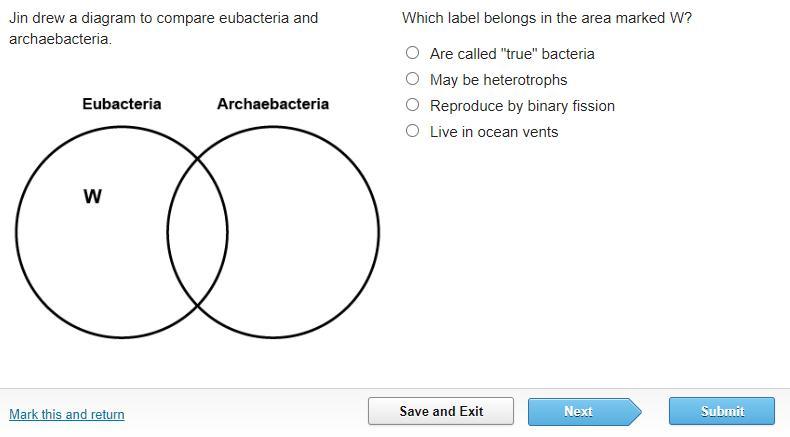
Task: Click the overlapping region of the two circles
Action: pyautogui.click(x=197, y=232)
